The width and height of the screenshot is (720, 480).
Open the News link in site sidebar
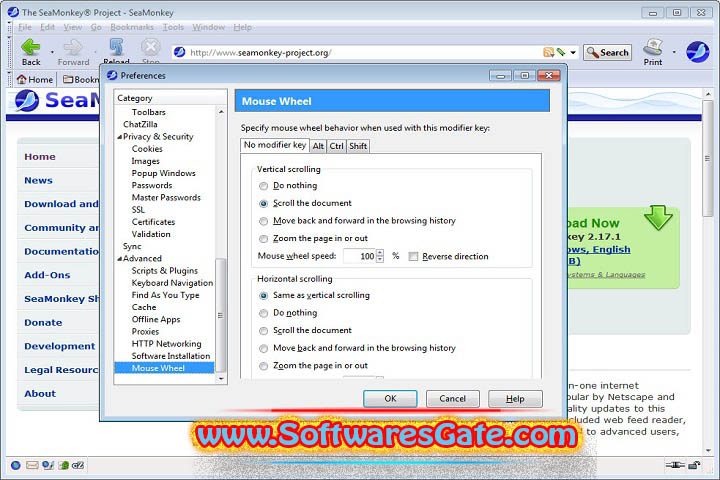point(38,181)
